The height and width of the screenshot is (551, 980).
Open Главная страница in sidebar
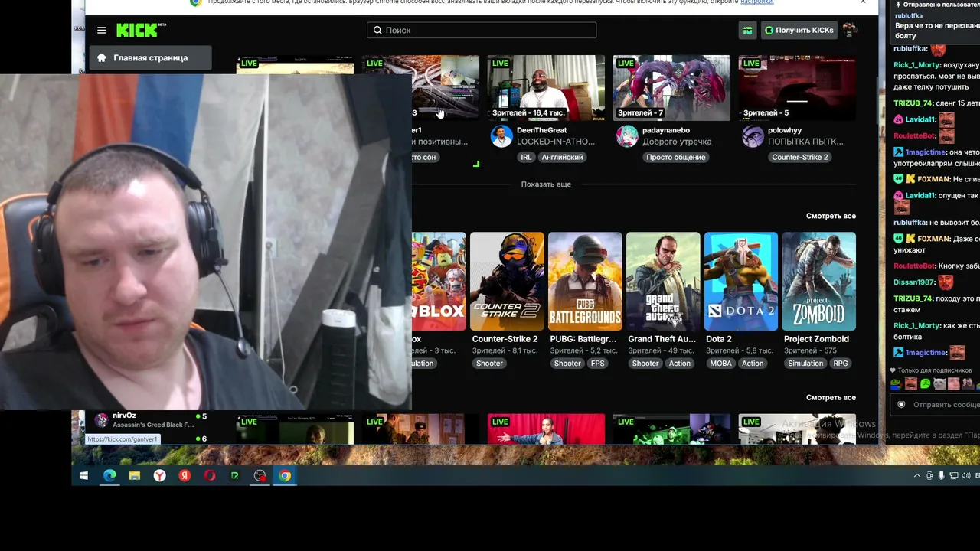[x=150, y=58]
